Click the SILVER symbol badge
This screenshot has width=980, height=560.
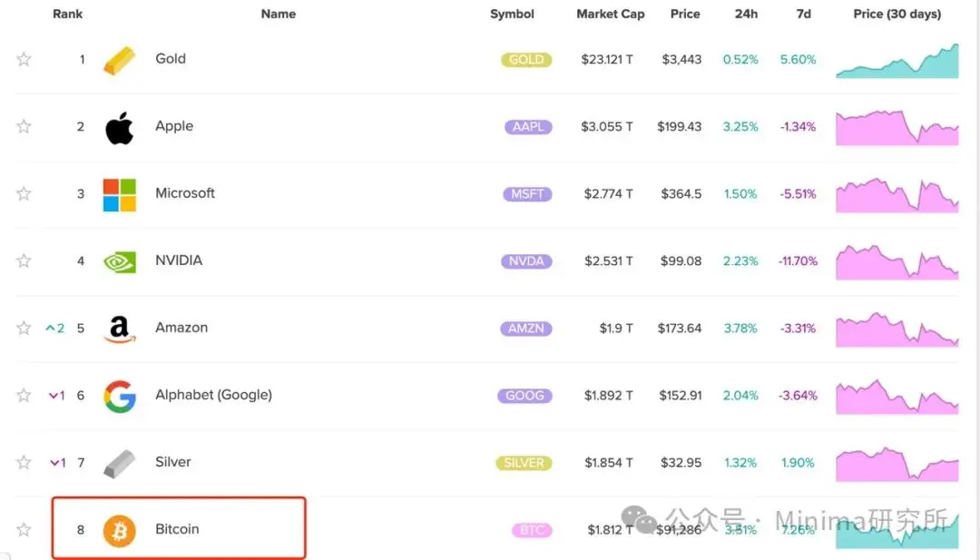click(524, 463)
